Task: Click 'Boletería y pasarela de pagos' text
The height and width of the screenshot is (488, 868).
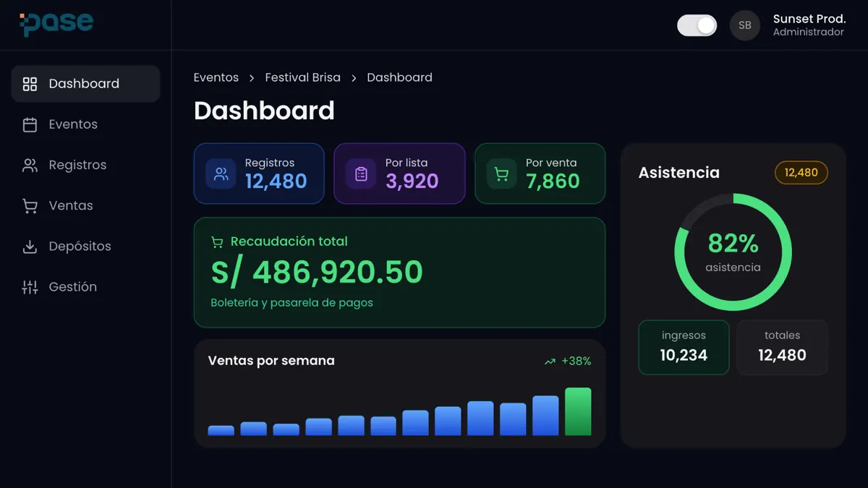Action: tap(292, 303)
